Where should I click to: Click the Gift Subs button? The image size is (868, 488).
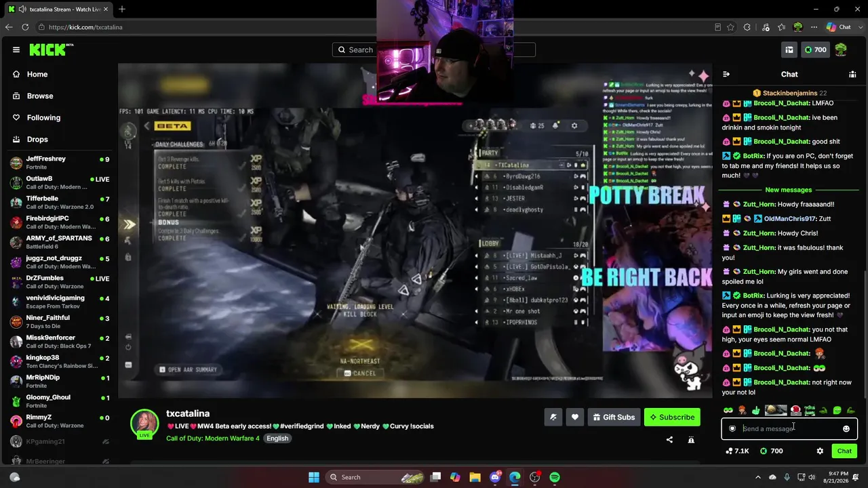pos(612,417)
